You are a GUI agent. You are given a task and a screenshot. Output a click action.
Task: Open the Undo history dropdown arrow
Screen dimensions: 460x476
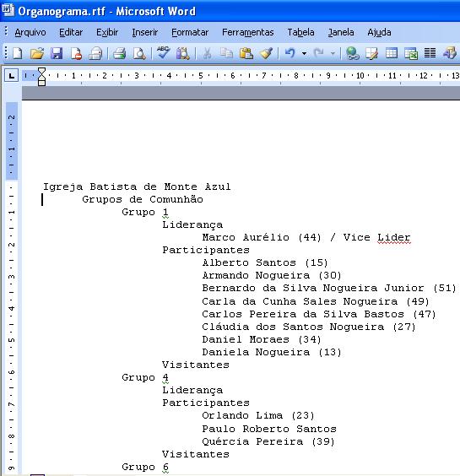[x=304, y=54]
